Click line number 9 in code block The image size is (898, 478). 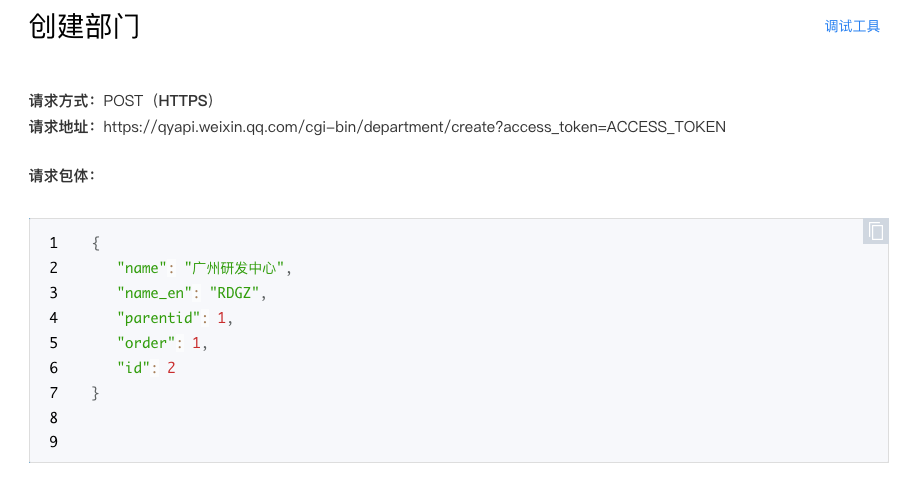click(53, 442)
